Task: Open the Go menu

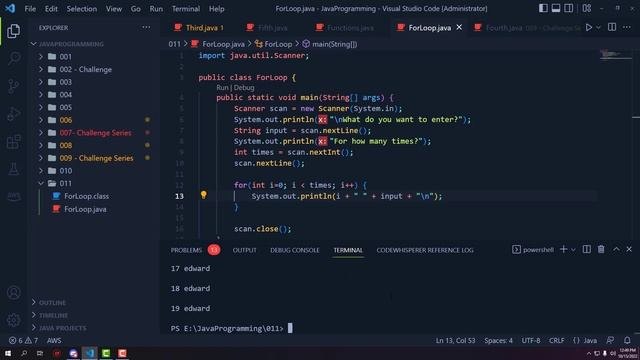Action: tap(136, 9)
